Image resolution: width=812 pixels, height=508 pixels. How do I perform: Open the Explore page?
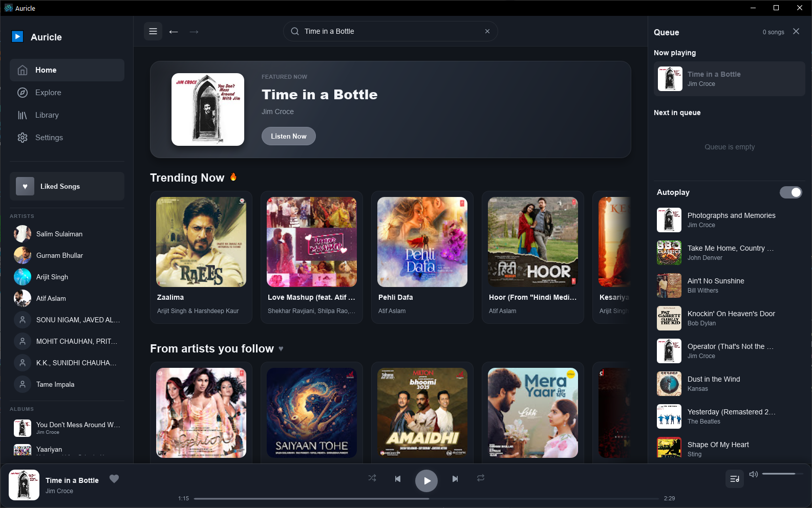pos(67,93)
